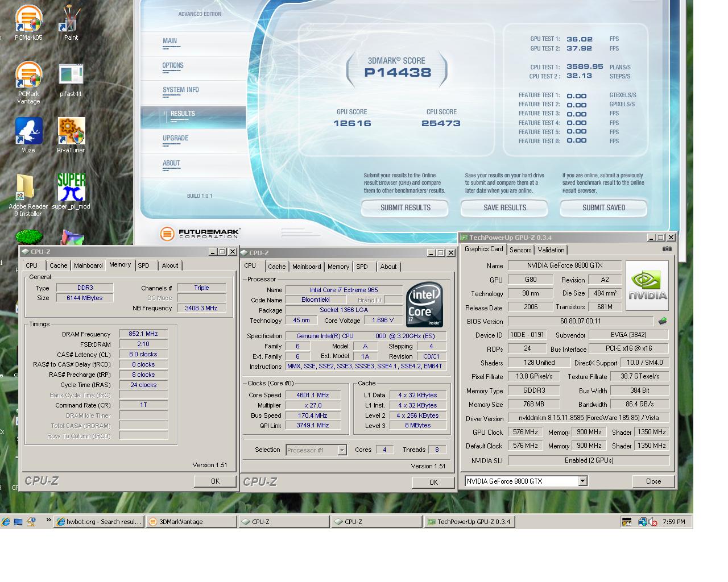728x582 pixels.
Task: Switch to the Validation tab in GPU-Z
Action: pos(551,250)
